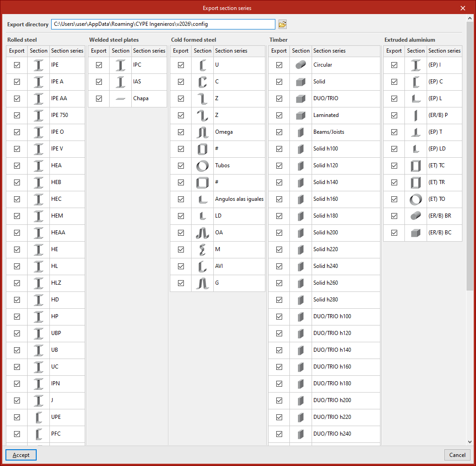The height and width of the screenshot is (466, 476).
Task: Click the G cold formed section icon
Action: [x=202, y=283]
